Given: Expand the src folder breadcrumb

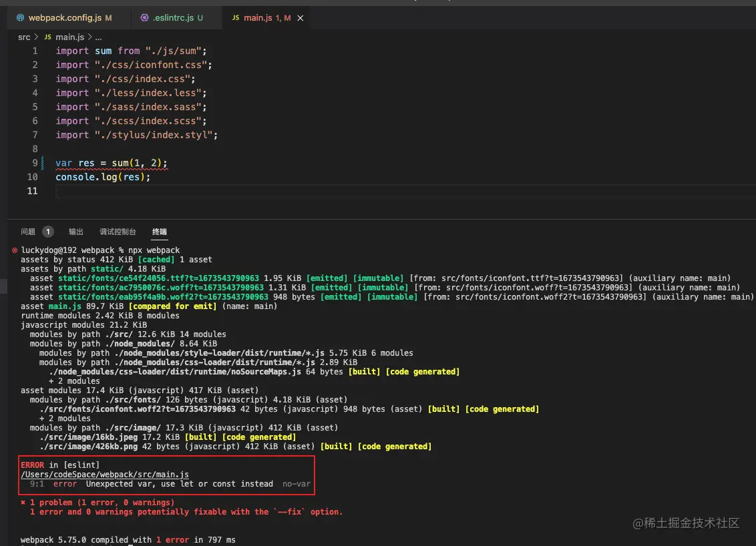Looking at the screenshot, I should tap(25, 37).
